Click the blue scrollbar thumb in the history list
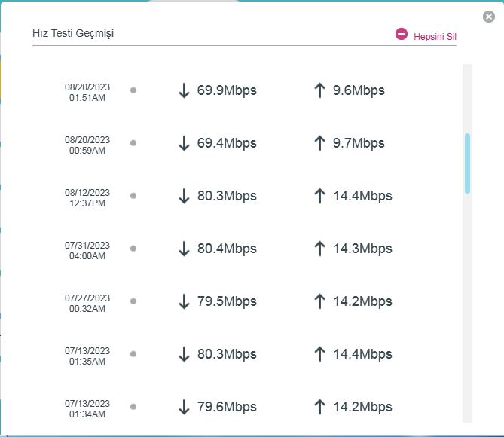The height and width of the screenshot is (437, 504). [467, 163]
